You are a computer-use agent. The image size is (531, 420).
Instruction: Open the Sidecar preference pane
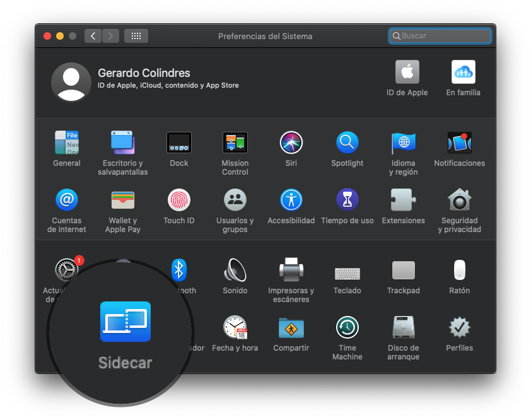click(125, 322)
